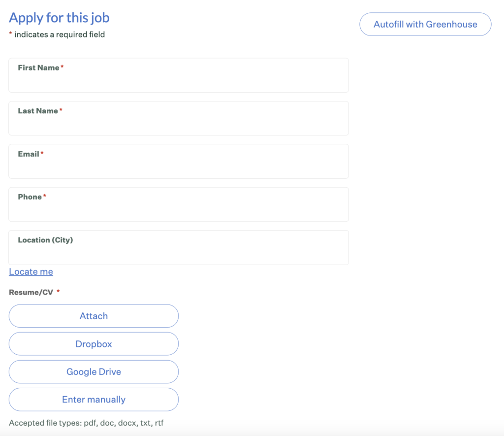Click the Location (City) label text
Image resolution: width=504 pixels, height=436 pixels.
45,240
